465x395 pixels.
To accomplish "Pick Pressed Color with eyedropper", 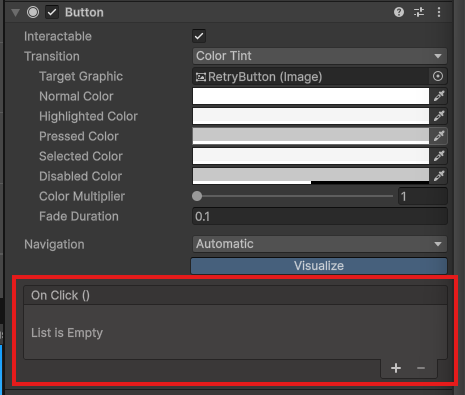I will point(439,136).
